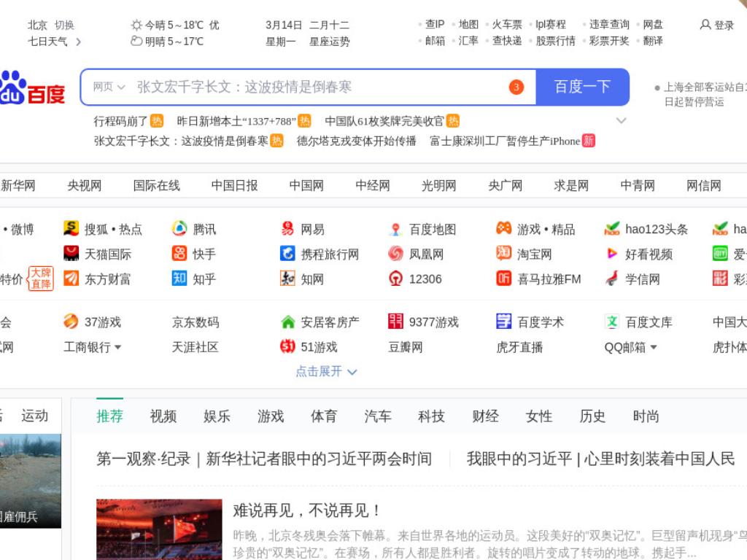This screenshot has height=560, width=747.
Task: Select the 推荐 feed tab
Action: [109, 416]
